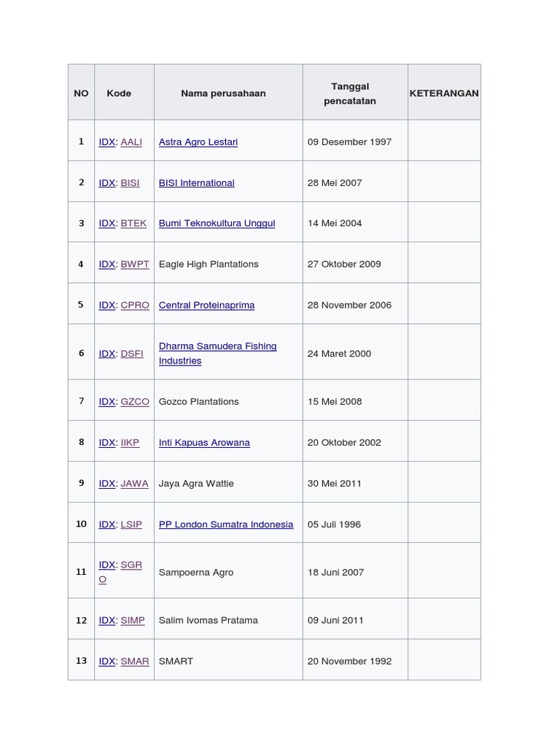Select the text Sampoerna Agro
This screenshot has width=560, height=747.
196,573
